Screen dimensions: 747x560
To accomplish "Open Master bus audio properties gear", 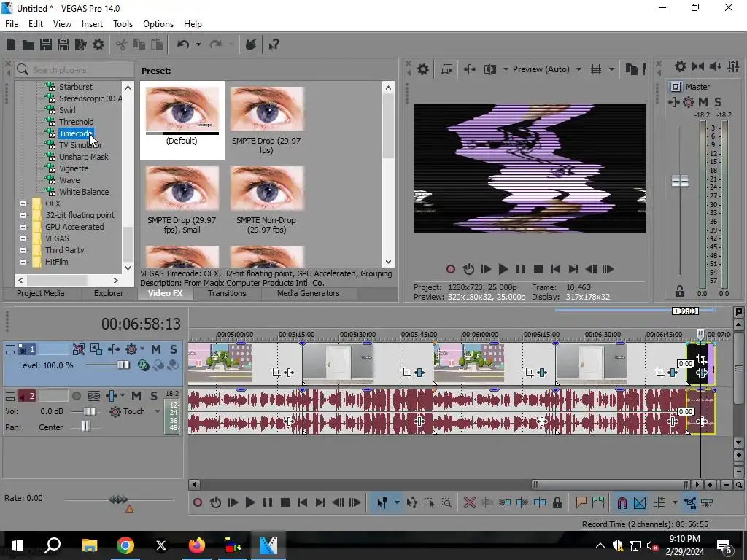I will click(x=681, y=66).
